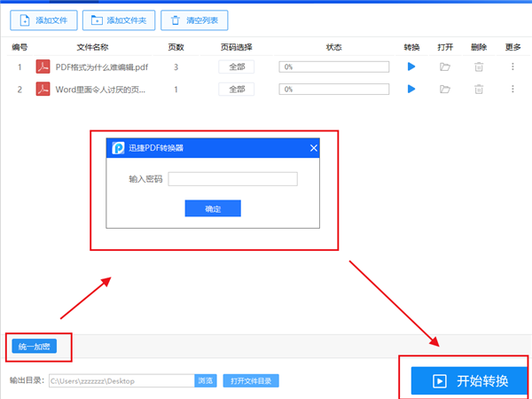
Task: Click the 文件名称 column header
Action: click(x=92, y=47)
